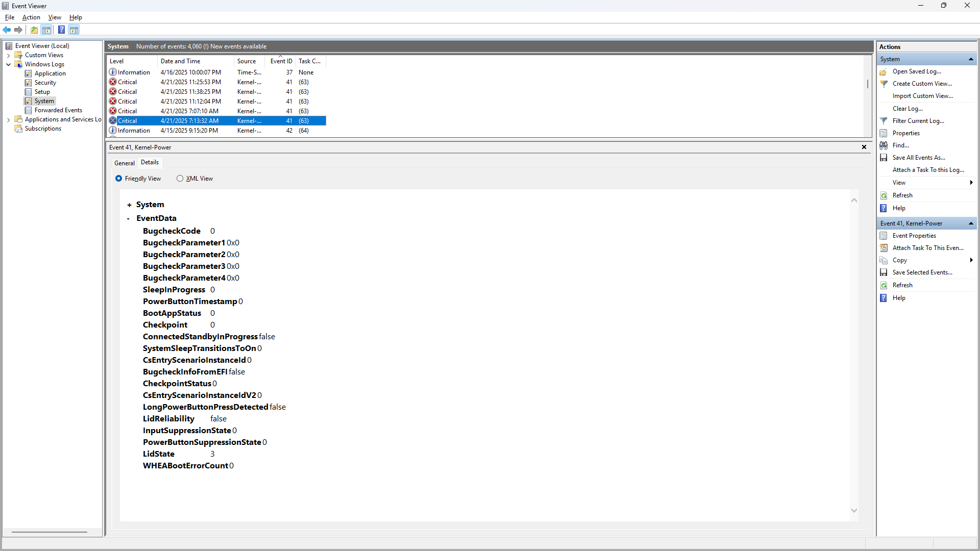Image resolution: width=980 pixels, height=551 pixels.
Task: Click the Filter Current Log icon
Action: point(884,121)
